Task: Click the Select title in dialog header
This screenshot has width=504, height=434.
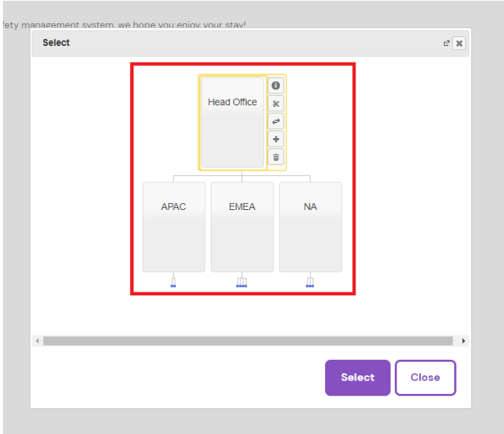Action: click(56, 43)
